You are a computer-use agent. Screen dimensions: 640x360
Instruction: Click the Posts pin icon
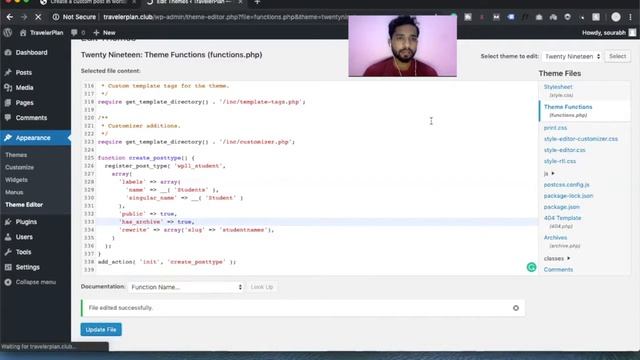[x=8, y=73]
